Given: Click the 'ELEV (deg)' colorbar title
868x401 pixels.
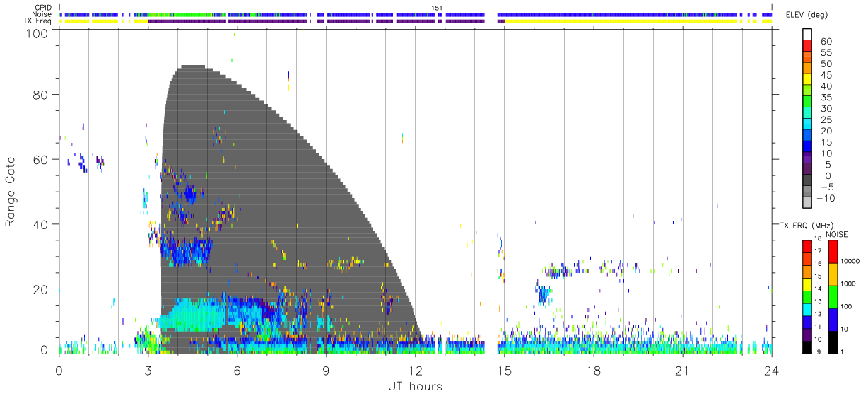Looking at the screenshot, I should click(807, 15).
